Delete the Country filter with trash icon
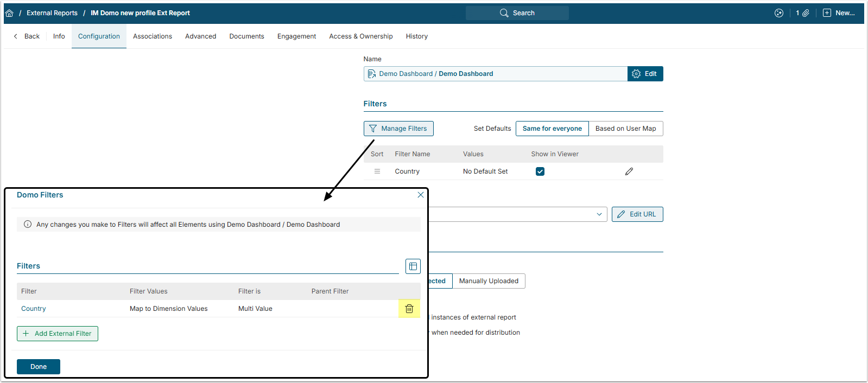This screenshot has height=383, width=868. [x=409, y=309]
